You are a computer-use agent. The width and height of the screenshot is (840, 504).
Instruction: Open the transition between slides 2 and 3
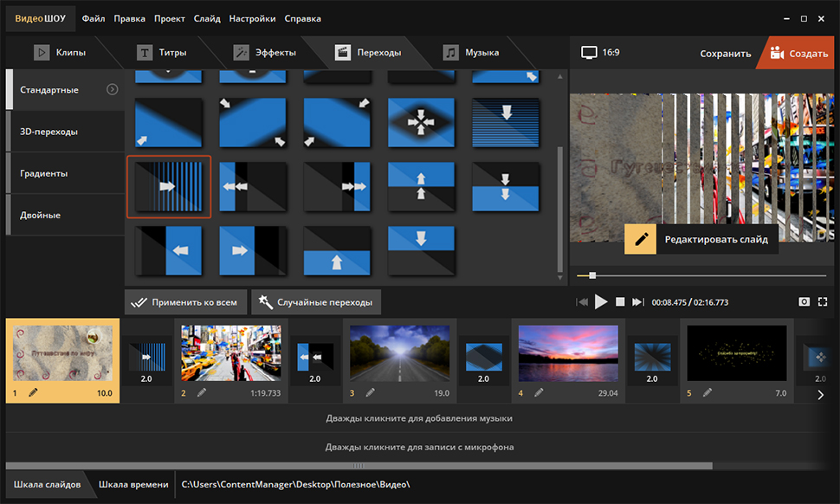coord(315,358)
